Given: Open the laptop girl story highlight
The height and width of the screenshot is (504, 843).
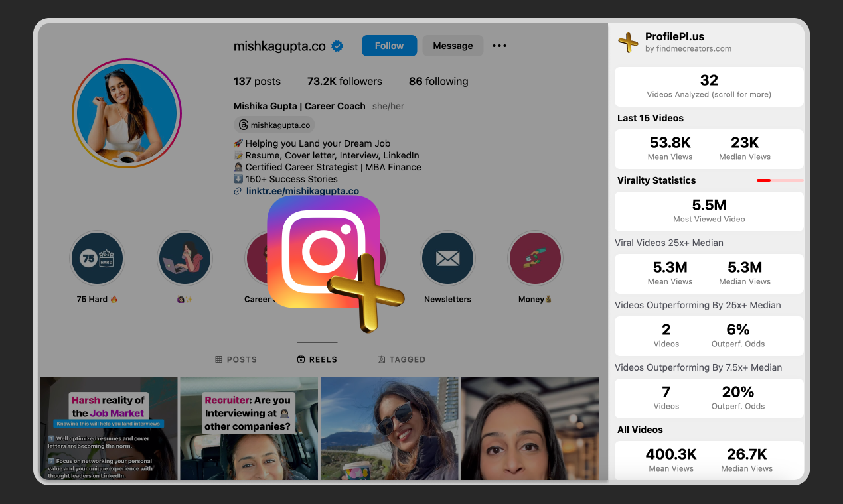Looking at the screenshot, I should (185, 258).
